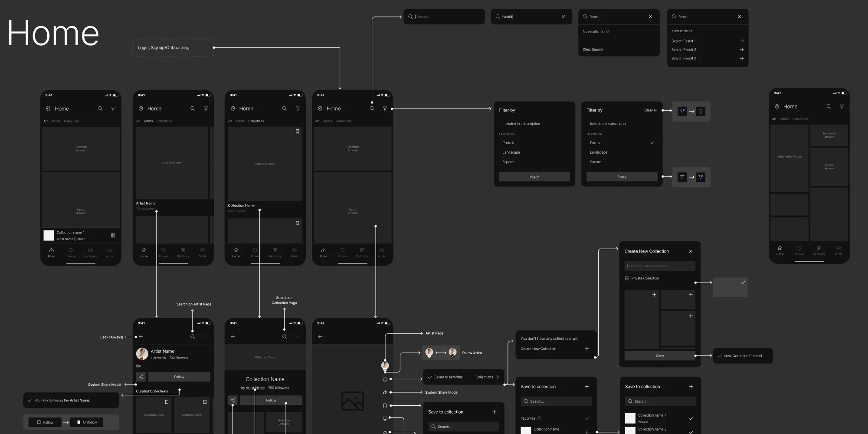Click Apply in Filter panel with Clear All
This screenshot has width=868, height=434.
tap(622, 177)
